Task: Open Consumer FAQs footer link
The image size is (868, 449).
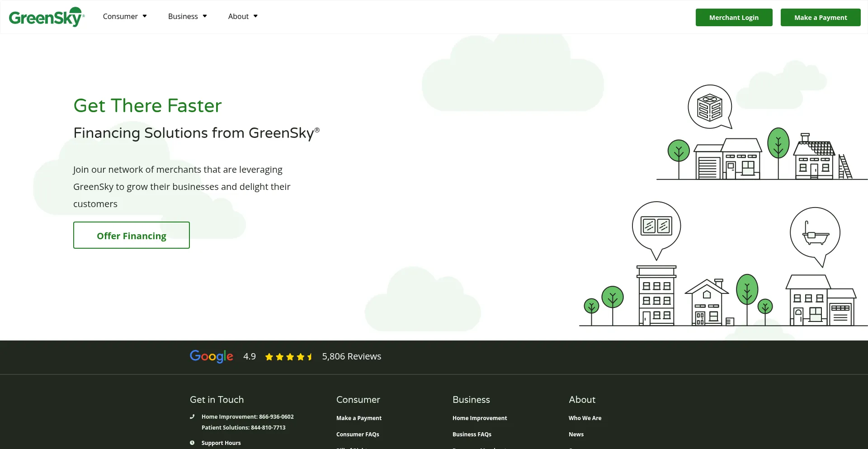Action: 358,435
